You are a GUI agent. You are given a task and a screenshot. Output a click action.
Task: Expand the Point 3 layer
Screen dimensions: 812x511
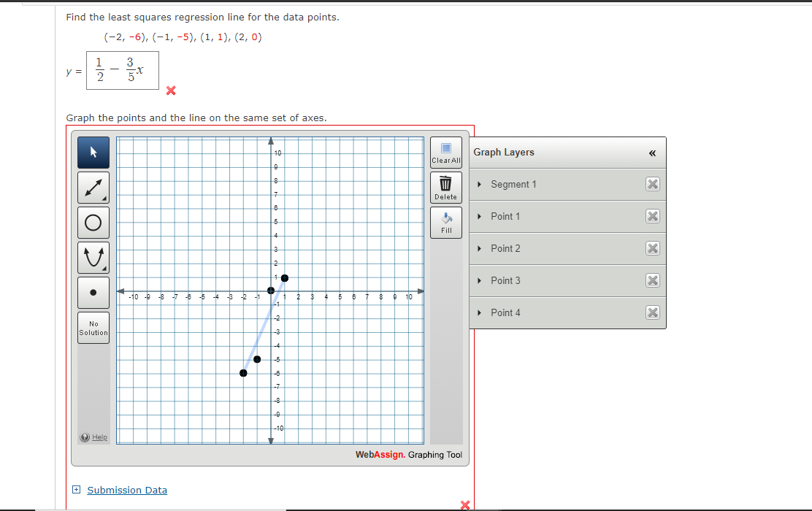click(480, 280)
